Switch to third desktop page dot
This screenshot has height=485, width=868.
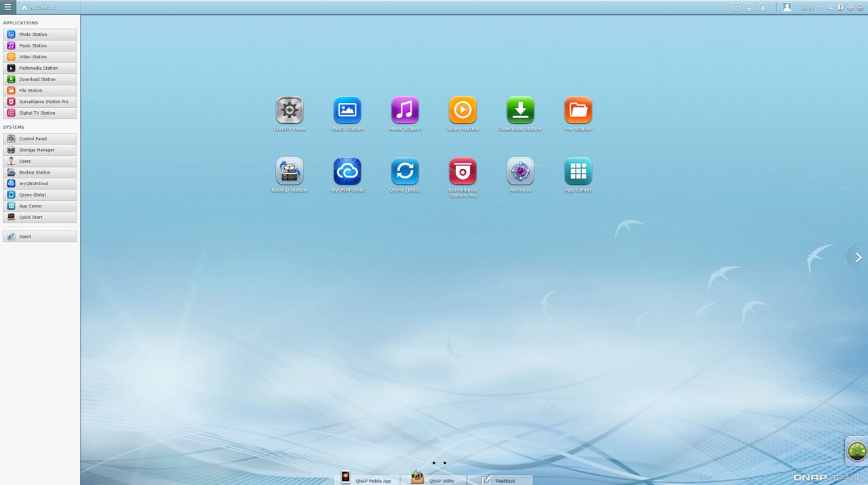coord(445,463)
